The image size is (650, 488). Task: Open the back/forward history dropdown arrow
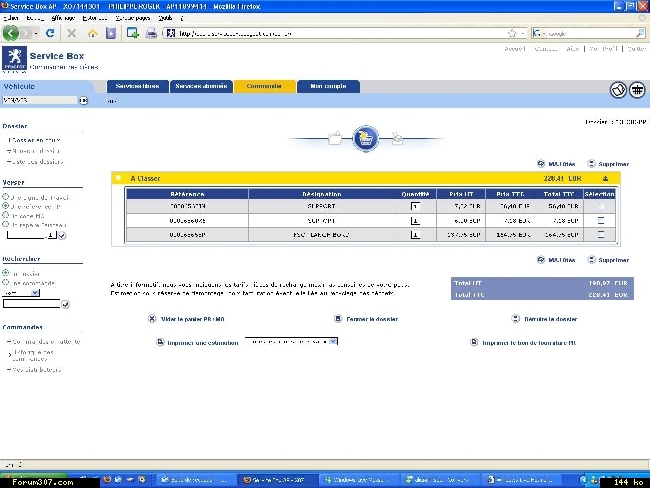pyautogui.click(x=36, y=33)
